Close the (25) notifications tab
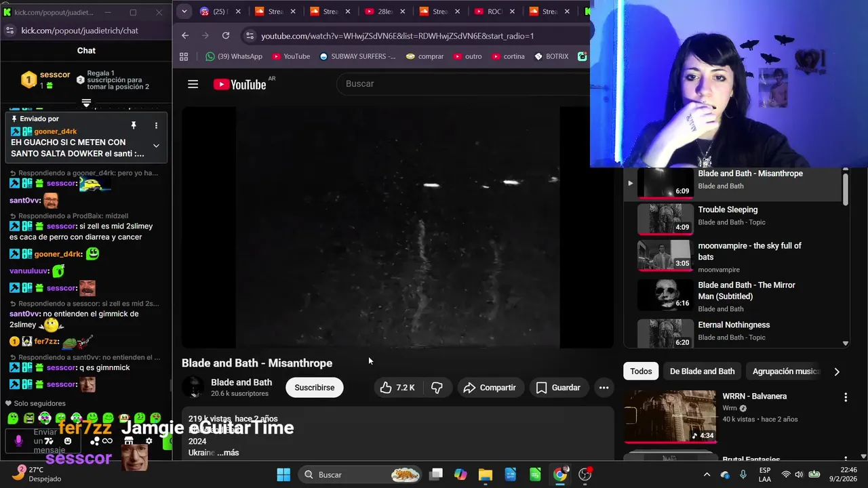The height and width of the screenshot is (488, 868). (238, 12)
